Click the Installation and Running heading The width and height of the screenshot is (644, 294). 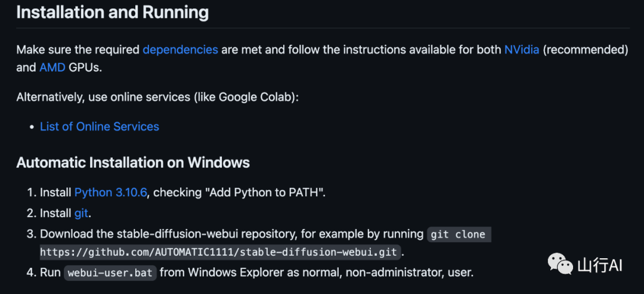pos(113,12)
